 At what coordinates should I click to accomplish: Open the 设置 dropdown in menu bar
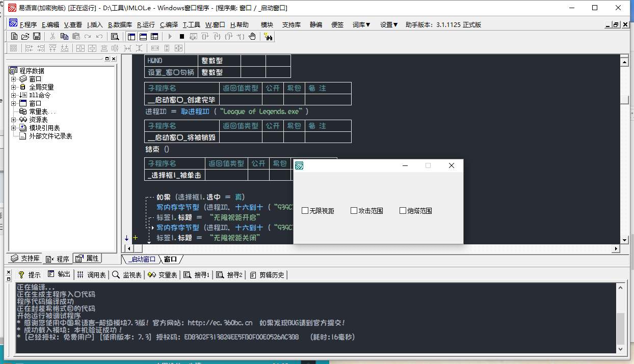pyautogui.click(x=388, y=24)
